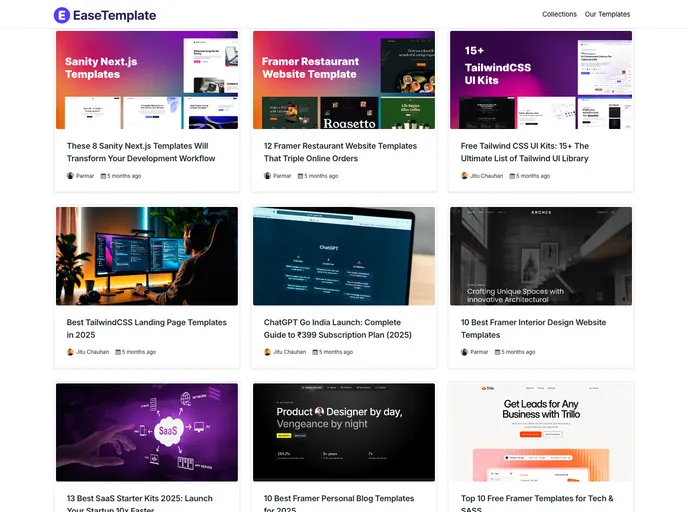Click author name Parmar under Framer Restaurant article
The image size is (688, 512).
tap(282, 176)
